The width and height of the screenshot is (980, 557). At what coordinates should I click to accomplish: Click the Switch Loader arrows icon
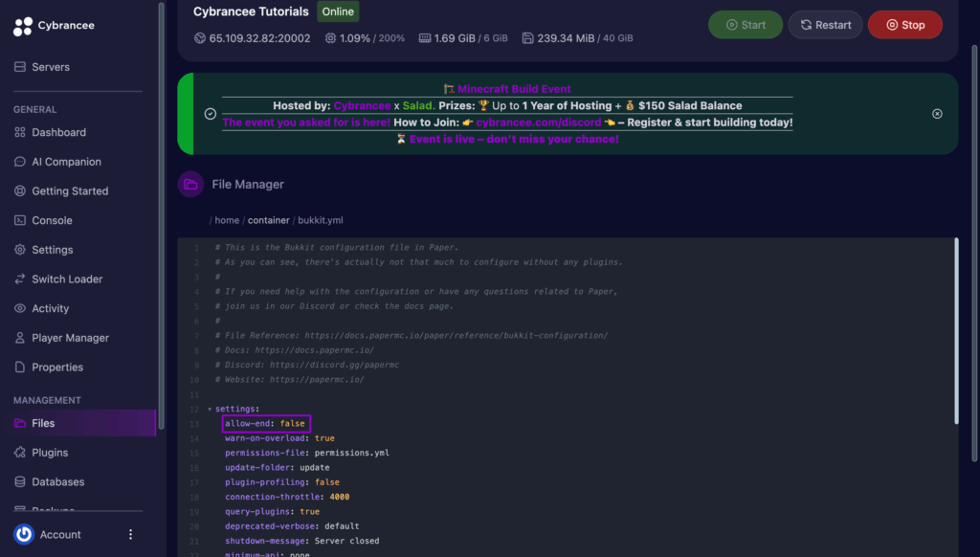[x=20, y=279]
